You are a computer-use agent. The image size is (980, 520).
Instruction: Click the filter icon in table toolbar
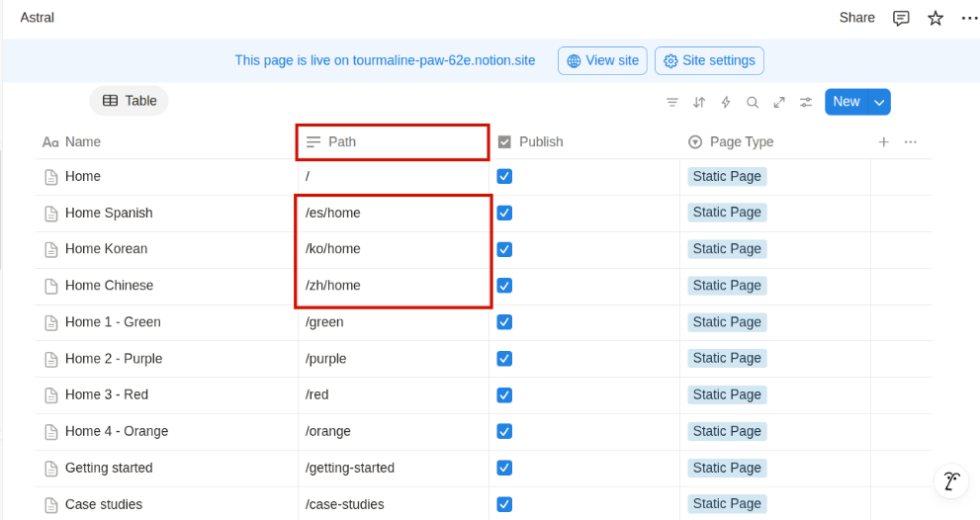671,103
